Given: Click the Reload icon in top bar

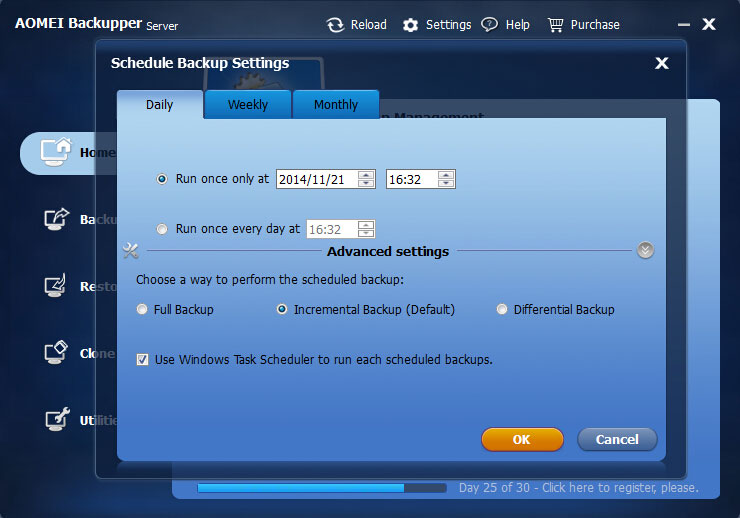Looking at the screenshot, I should click(x=335, y=25).
